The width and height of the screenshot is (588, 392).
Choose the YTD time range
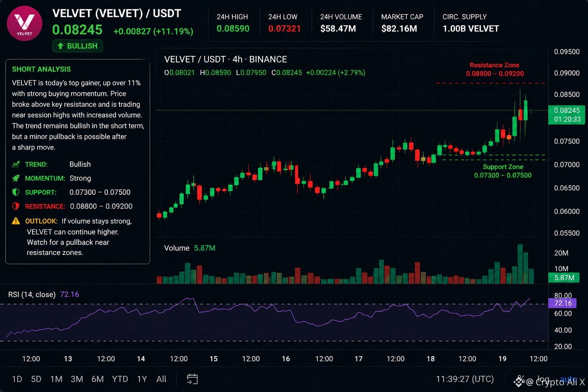coord(120,379)
